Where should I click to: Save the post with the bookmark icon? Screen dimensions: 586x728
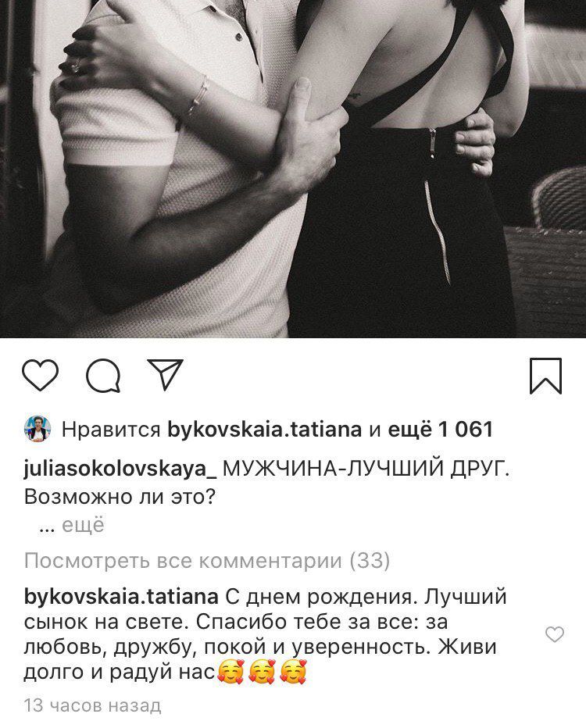545,376
